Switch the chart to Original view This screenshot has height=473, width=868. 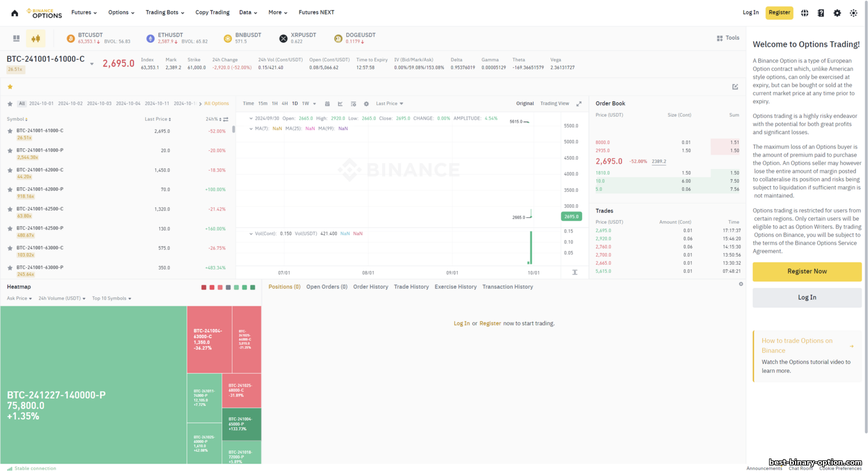click(x=525, y=104)
